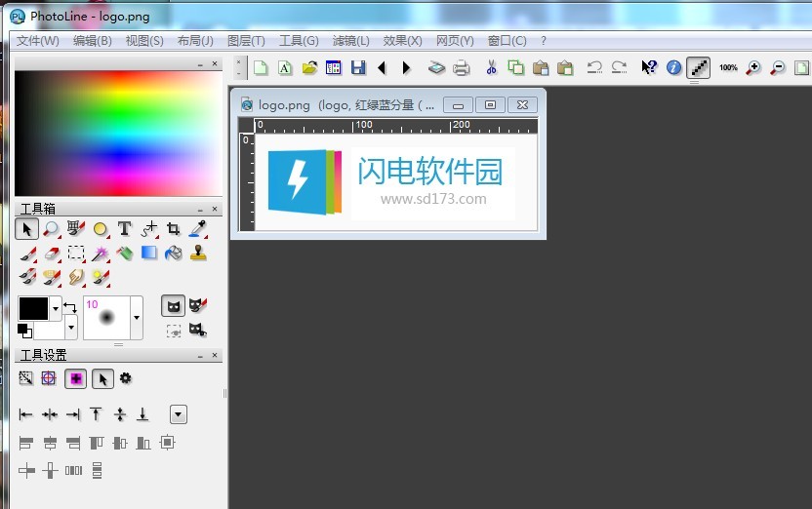
Task: Click the black foreground color swatch
Action: click(33, 308)
